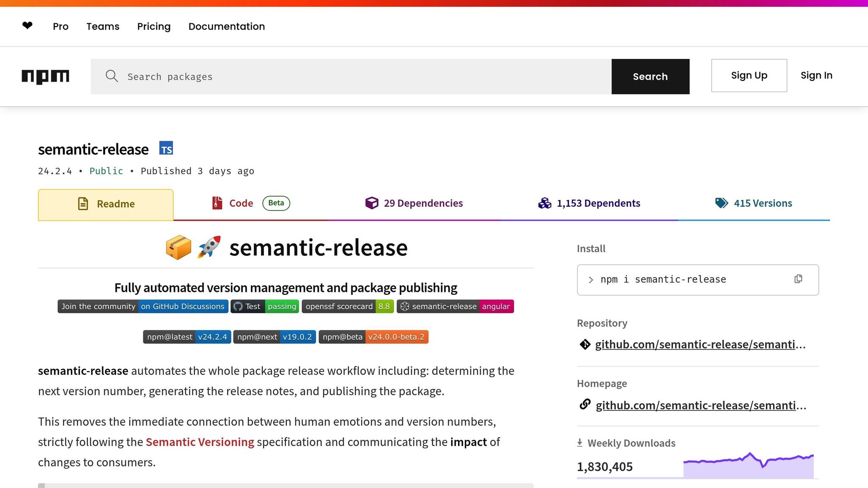Viewport: 868px width, 488px height.
Task: Click the Dependents stacked cubes icon
Action: coord(545,203)
